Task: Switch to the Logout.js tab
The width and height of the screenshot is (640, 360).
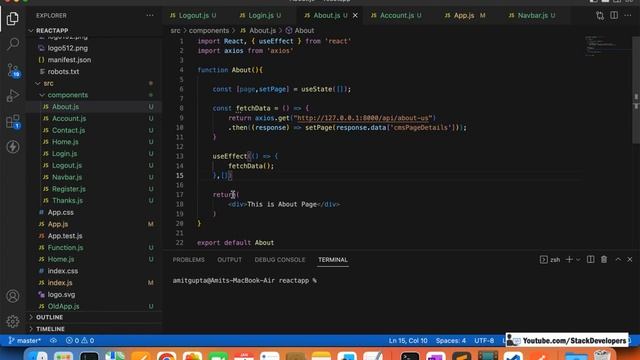Action: 193,16
